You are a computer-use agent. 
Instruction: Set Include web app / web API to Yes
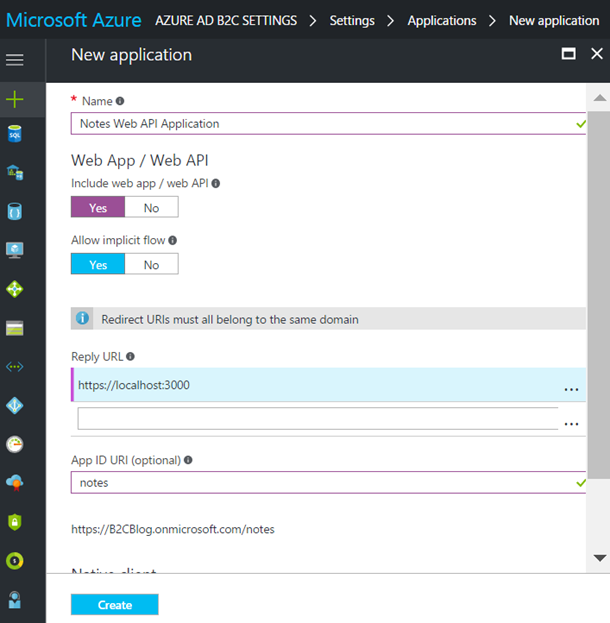[98, 207]
